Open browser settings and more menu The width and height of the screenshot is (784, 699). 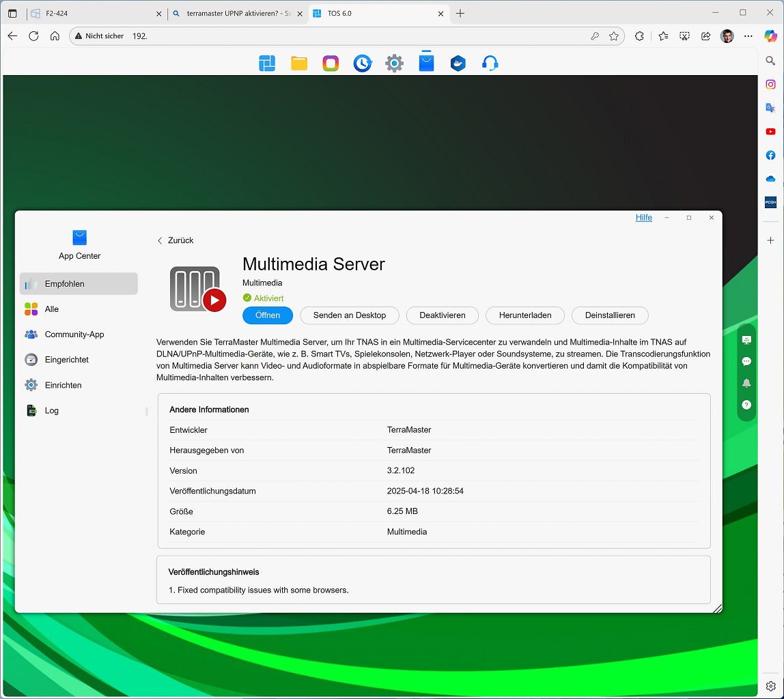[x=748, y=36]
